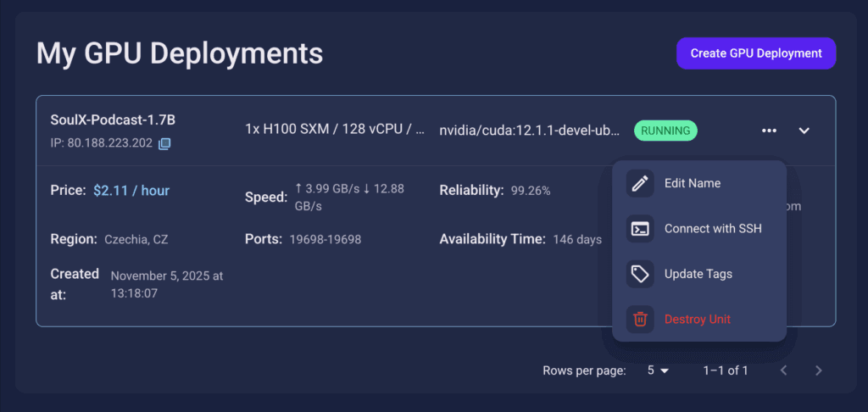Copy the IP address using the copy icon

[164, 143]
